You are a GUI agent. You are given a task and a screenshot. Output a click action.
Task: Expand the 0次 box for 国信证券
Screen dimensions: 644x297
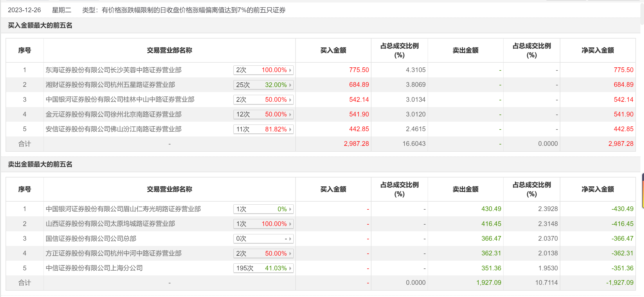click(263, 238)
